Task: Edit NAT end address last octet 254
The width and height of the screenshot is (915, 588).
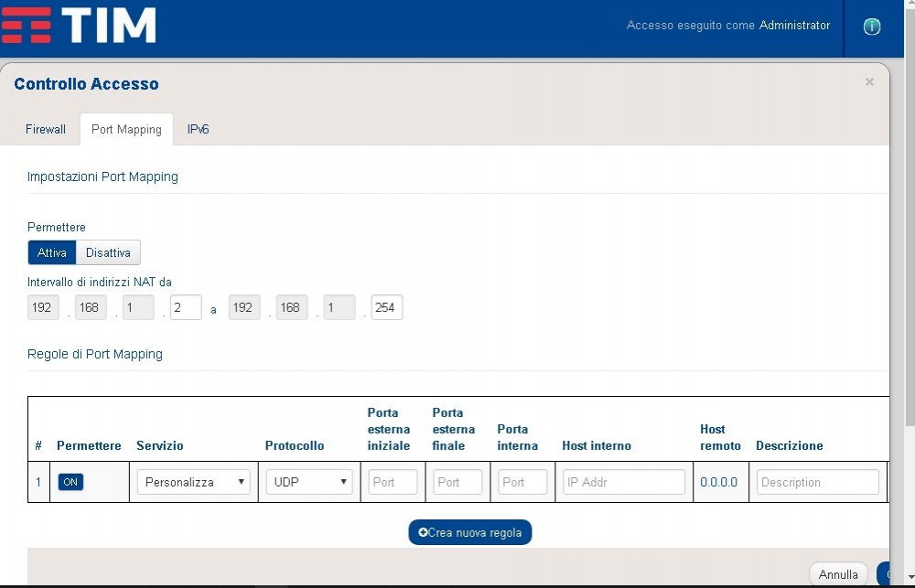Action: click(x=387, y=307)
